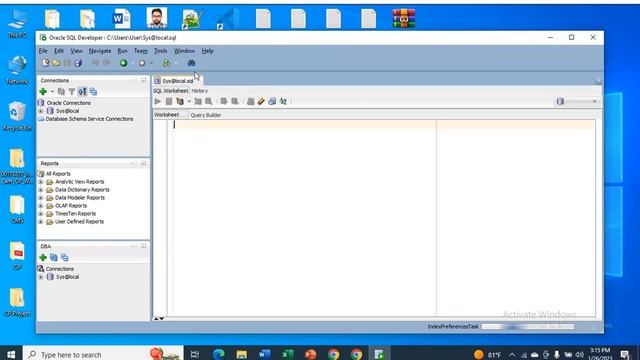Click the last icon in Connections panel toolbar
This screenshot has height=360, width=640.
(93, 91)
